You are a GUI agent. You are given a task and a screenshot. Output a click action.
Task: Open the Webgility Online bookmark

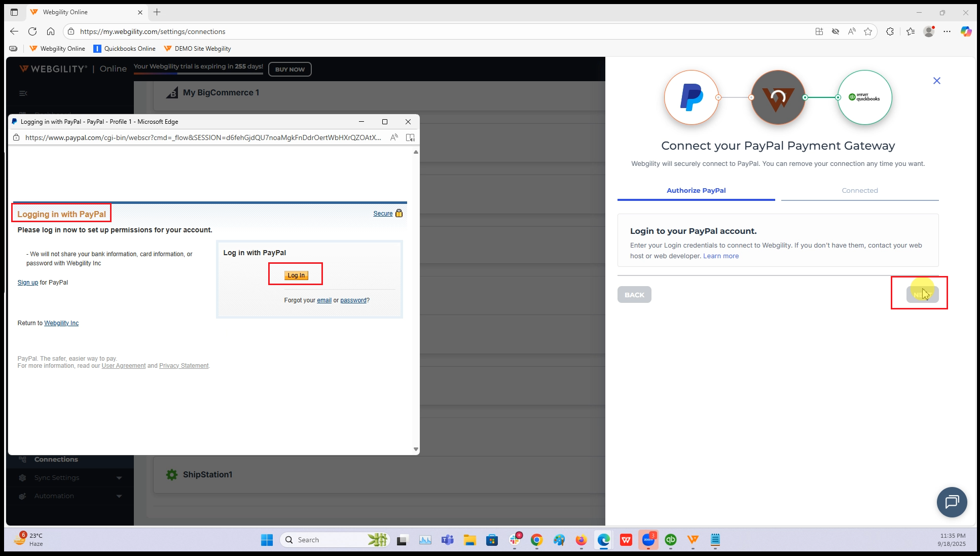[57, 49]
